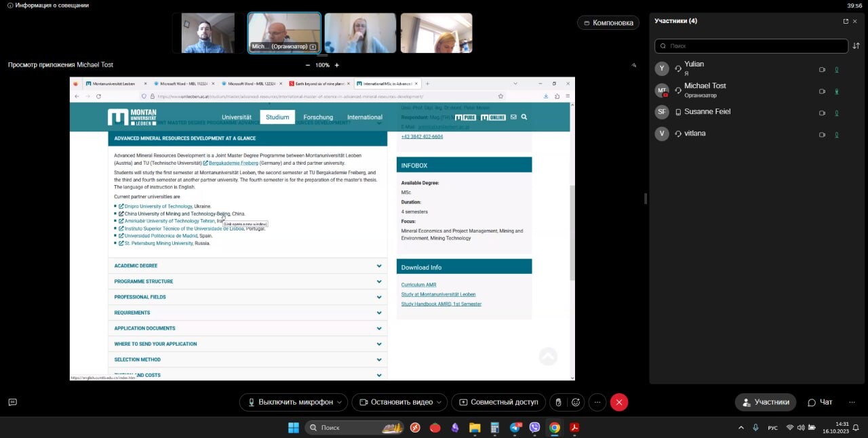Toggle Susanne Feiel's microphone icon
868x438 pixels.
tap(837, 113)
